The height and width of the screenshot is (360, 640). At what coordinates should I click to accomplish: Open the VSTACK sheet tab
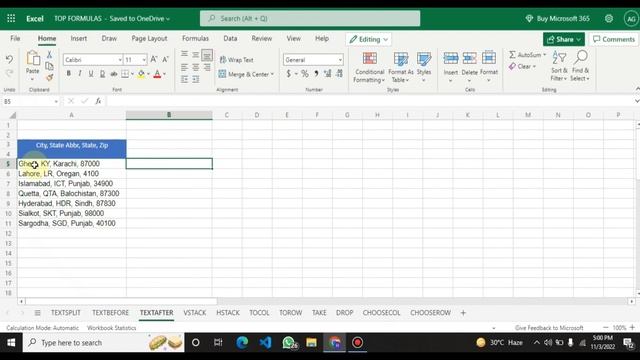pos(195,313)
